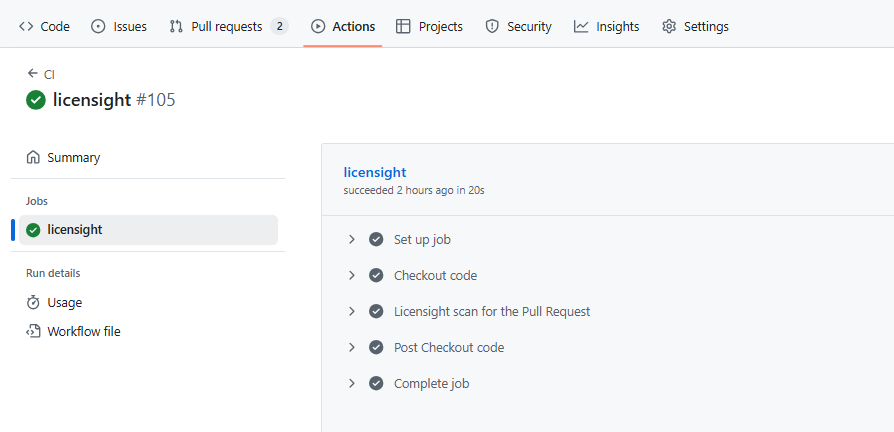
Task: Click check icon beside 'Checkout code' step
Action: point(376,275)
